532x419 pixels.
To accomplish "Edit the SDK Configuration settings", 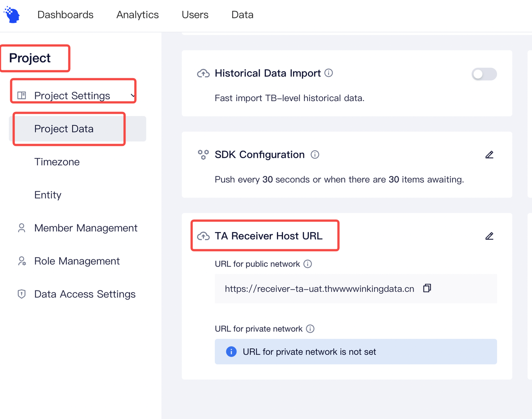I will tap(489, 154).
